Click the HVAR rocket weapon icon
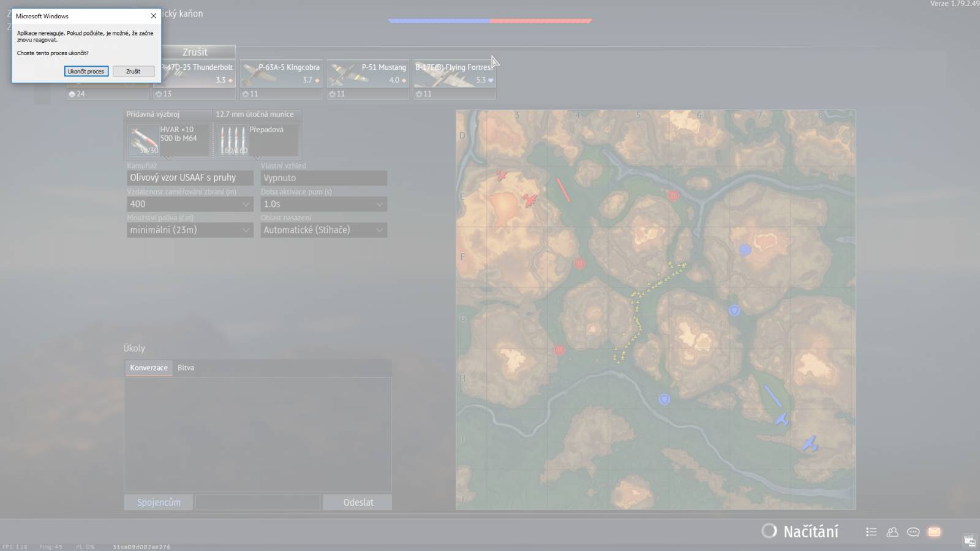 coord(143,140)
